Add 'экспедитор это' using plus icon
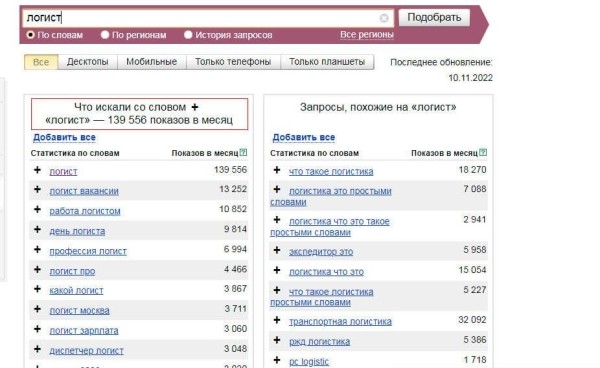600x368 pixels. click(x=277, y=250)
